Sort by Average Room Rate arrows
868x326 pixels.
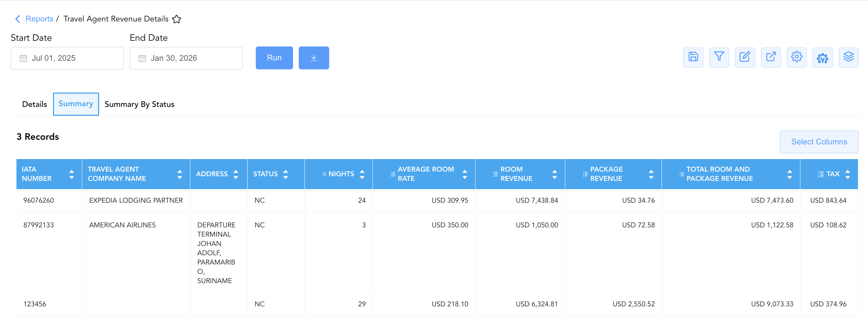pos(465,174)
